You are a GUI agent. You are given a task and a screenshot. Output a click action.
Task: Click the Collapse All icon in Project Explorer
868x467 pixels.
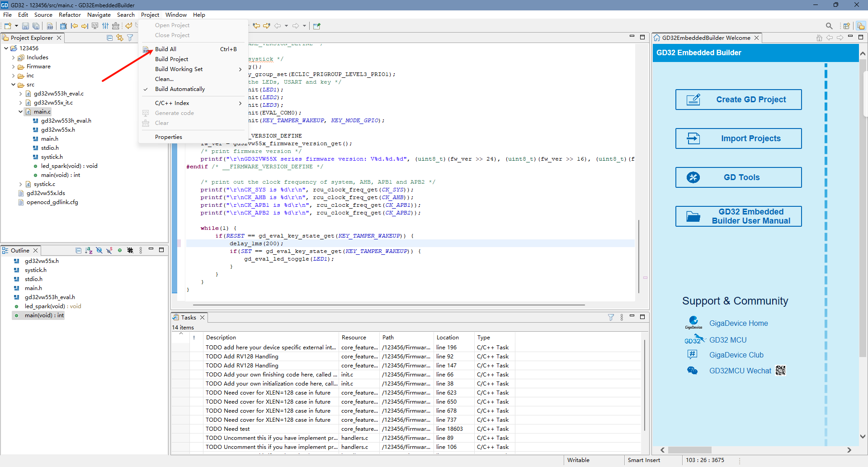109,38
